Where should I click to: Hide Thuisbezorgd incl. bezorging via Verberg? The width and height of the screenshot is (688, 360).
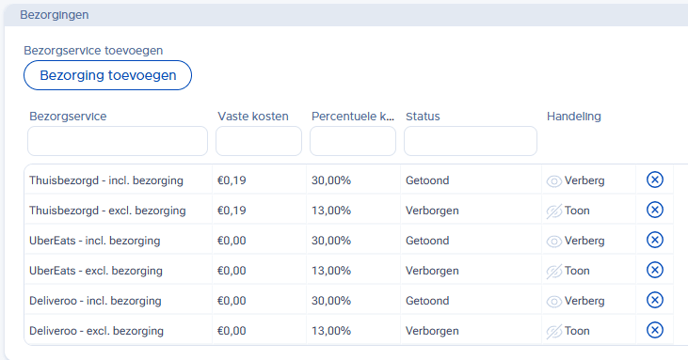pyautogui.click(x=576, y=180)
